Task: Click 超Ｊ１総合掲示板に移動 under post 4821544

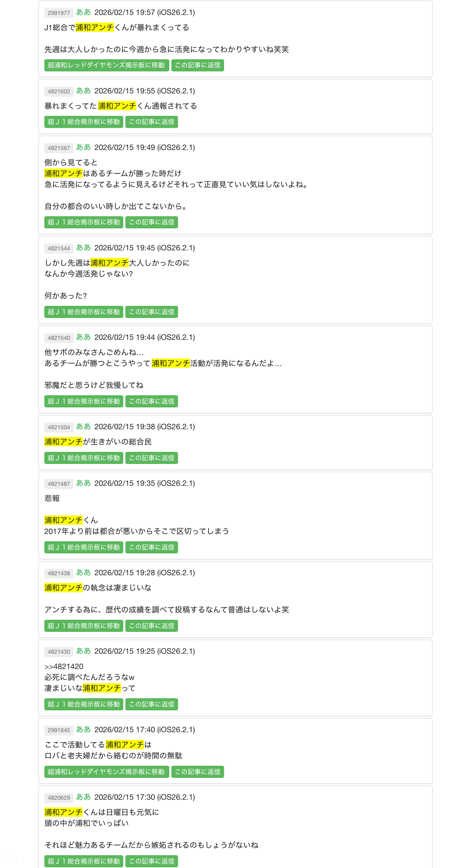Action: [x=84, y=312]
